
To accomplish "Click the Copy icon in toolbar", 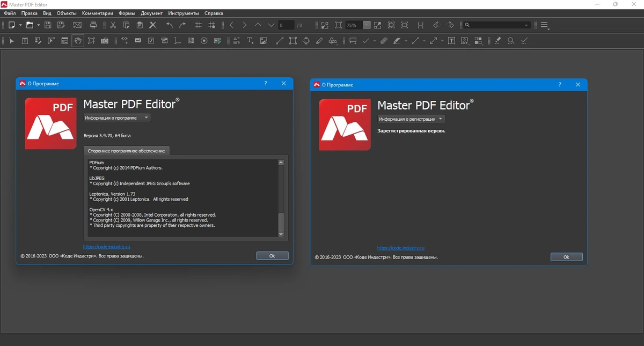I will 126,25.
